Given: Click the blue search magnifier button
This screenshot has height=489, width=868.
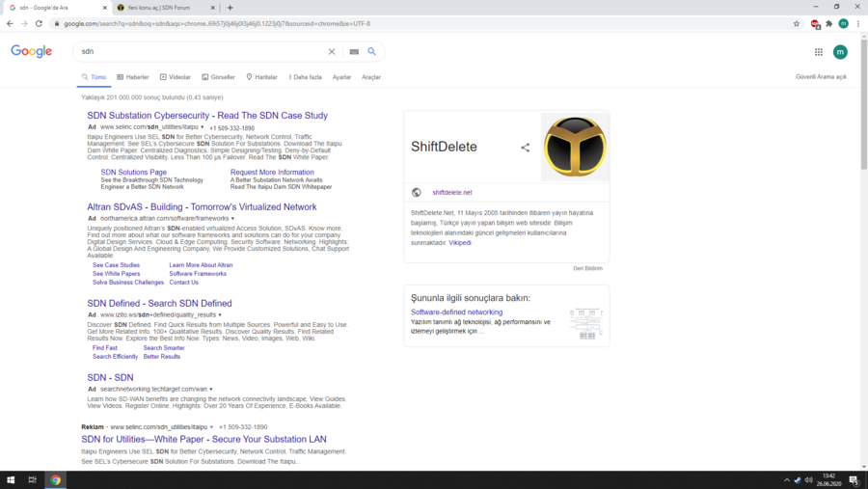Looking at the screenshot, I should [372, 51].
